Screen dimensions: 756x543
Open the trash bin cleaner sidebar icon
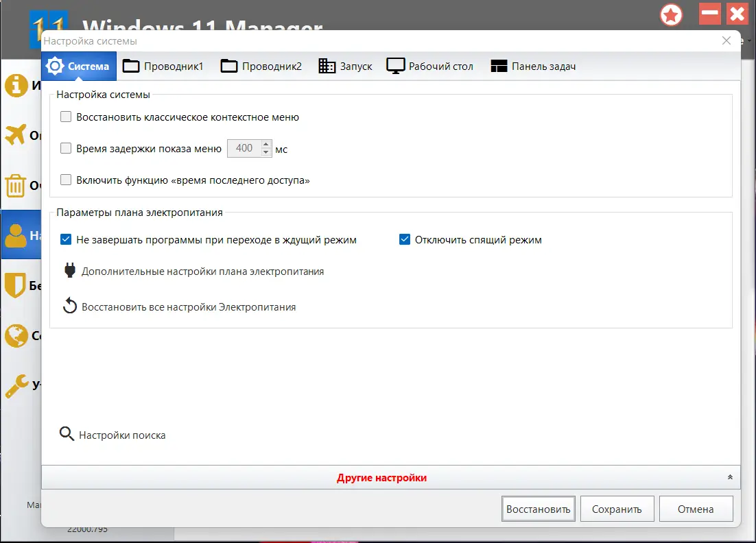[15, 186]
